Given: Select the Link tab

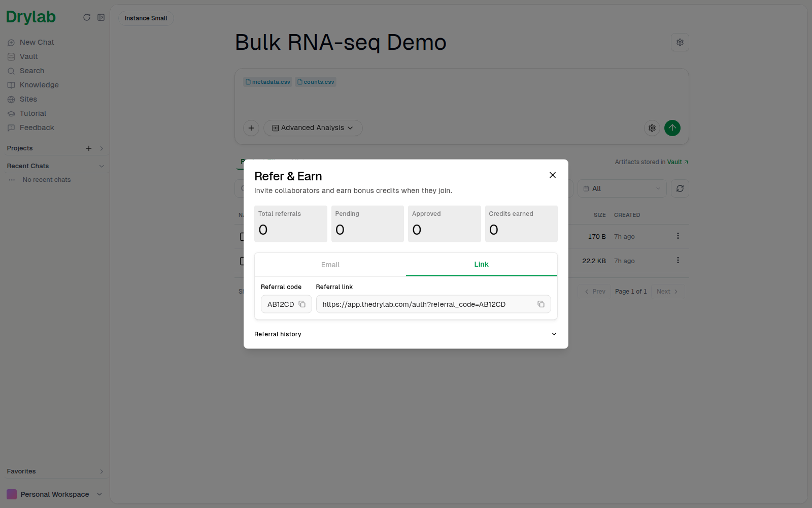Looking at the screenshot, I should coord(482,265).
